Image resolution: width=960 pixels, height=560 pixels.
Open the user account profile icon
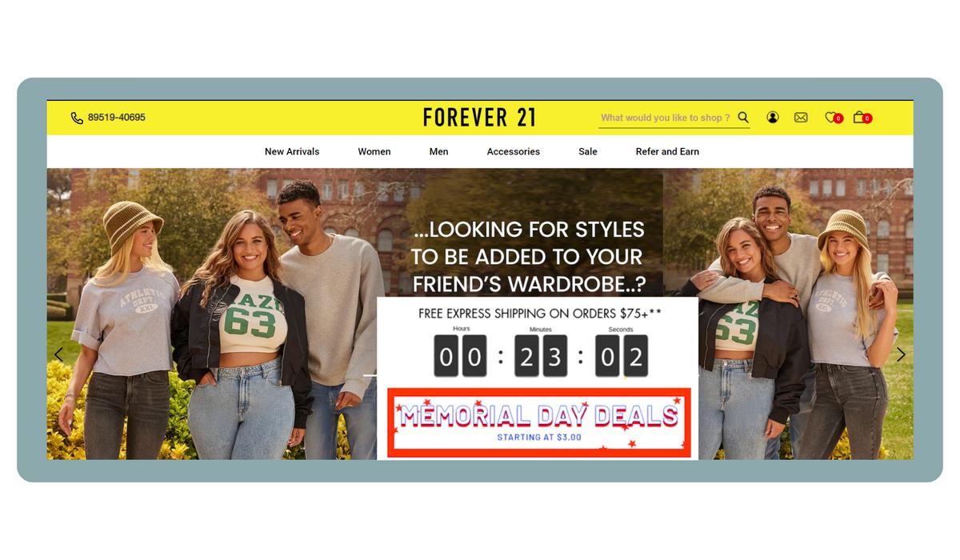773,118
